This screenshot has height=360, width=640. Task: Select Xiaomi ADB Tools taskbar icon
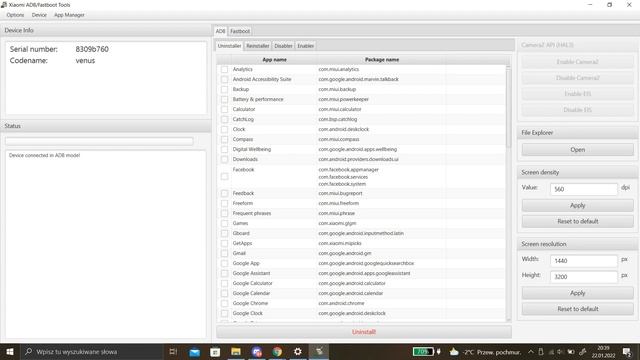coord(319,351)
